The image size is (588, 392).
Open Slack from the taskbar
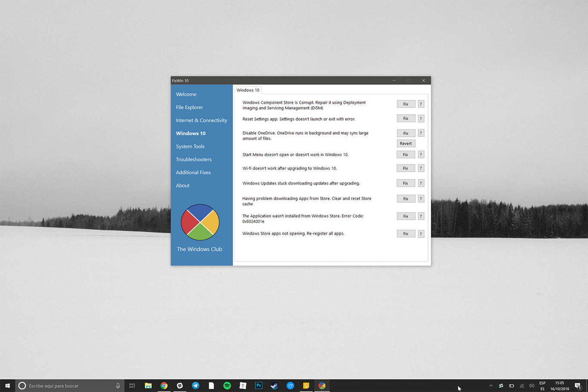(180, 386)
